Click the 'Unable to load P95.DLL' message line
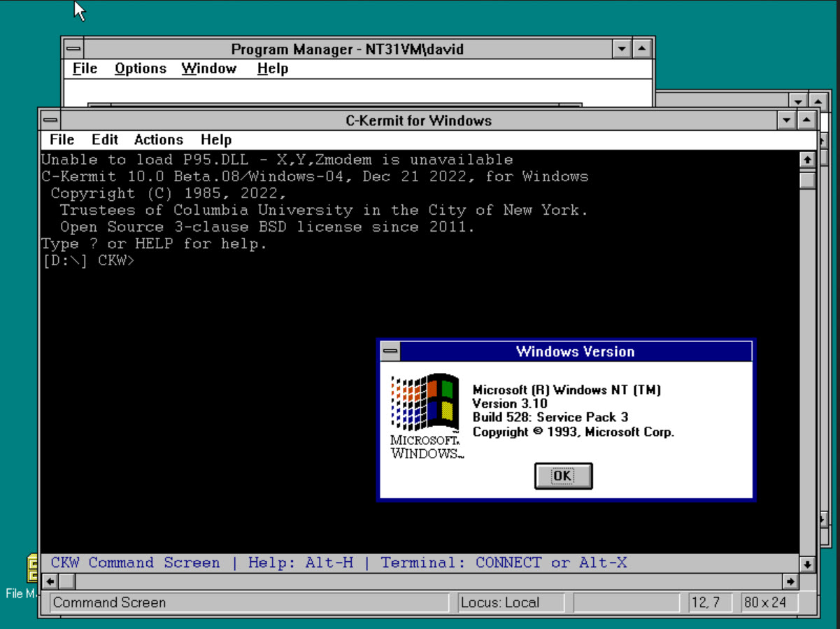 (x=277, y=160)
